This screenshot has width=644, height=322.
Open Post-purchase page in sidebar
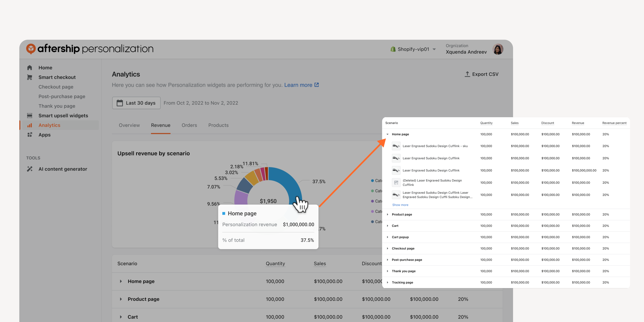tap(62, 97)
